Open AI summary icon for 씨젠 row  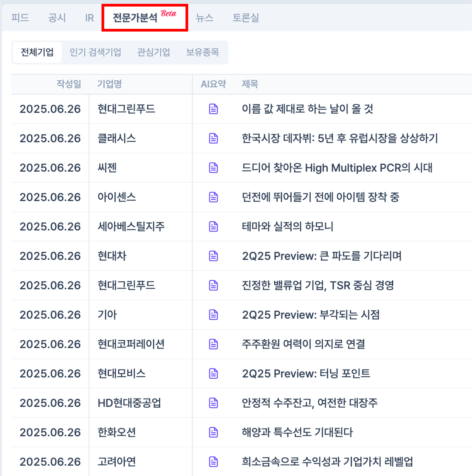point(213,168)
